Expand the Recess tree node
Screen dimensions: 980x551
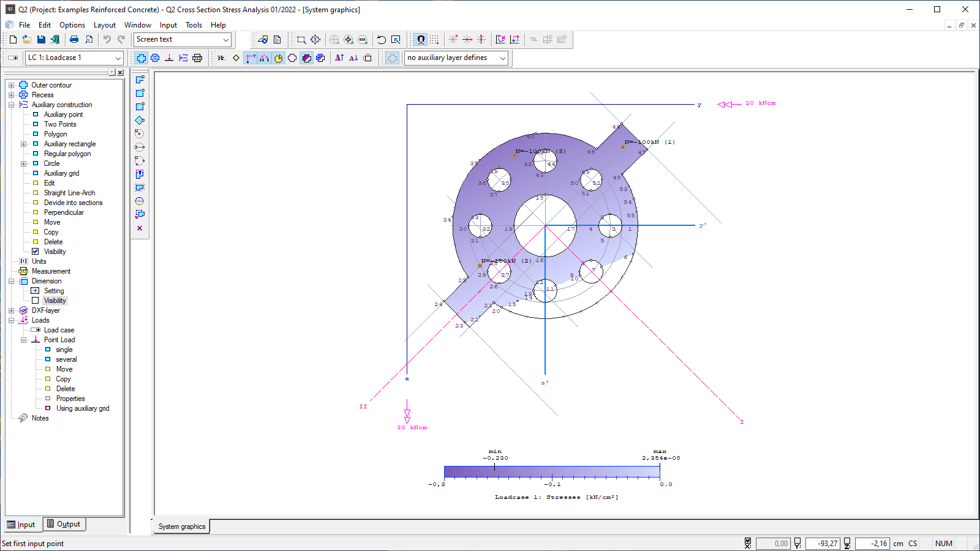point(12,95)
